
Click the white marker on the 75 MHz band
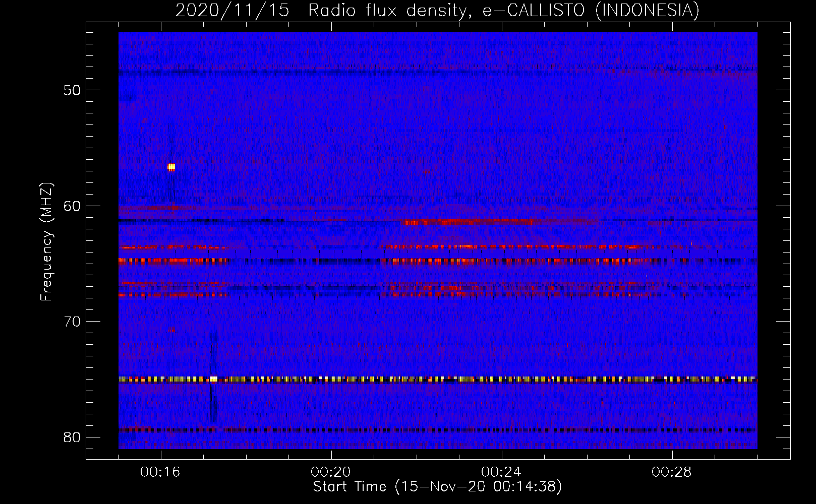click(x=213, y=379)
